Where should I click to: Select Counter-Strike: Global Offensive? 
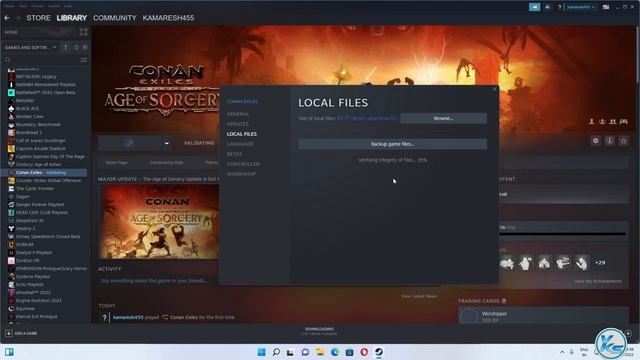click(48, 180)
